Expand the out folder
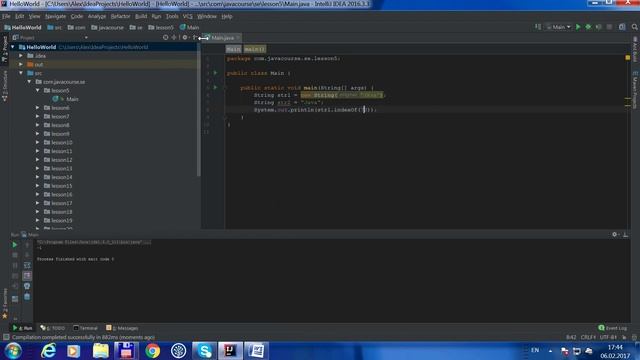This screenshot has height=360, width=640. 21,64
